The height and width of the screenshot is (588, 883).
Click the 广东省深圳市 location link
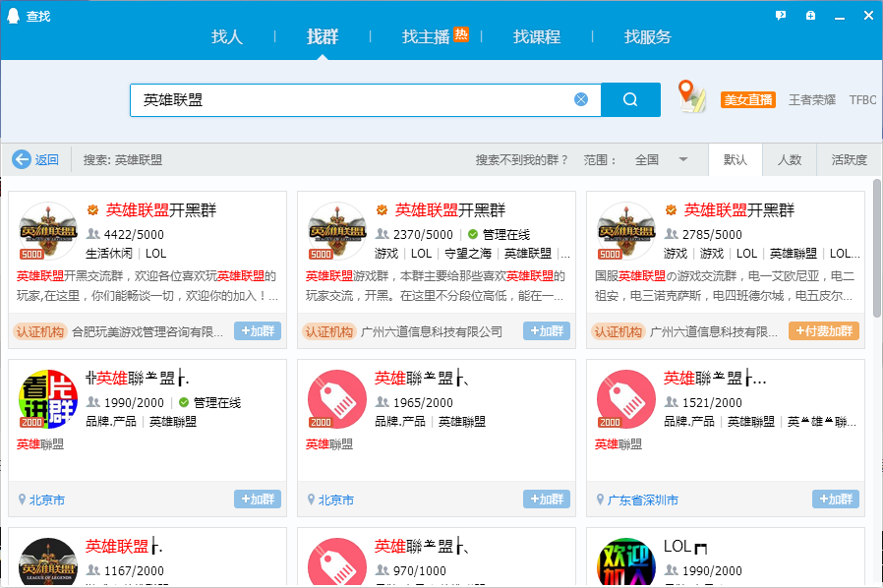click(643, 500)
